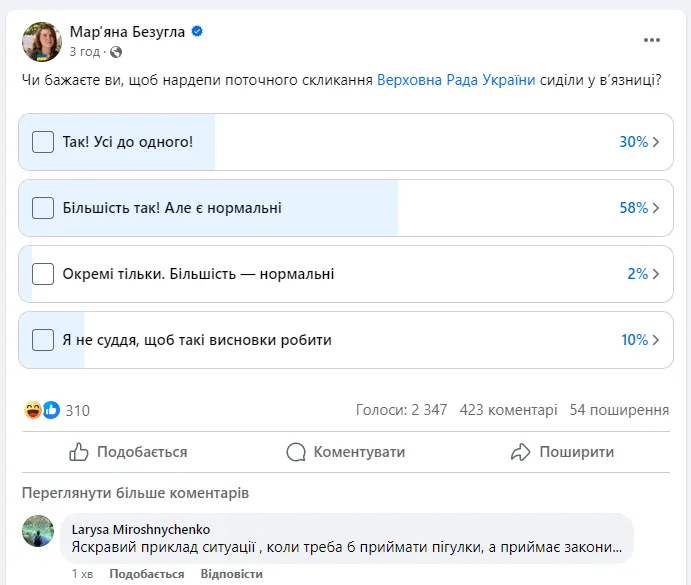Click the speech bubble Коментувати icon
The image size is (691, 585).
point(296,452)
